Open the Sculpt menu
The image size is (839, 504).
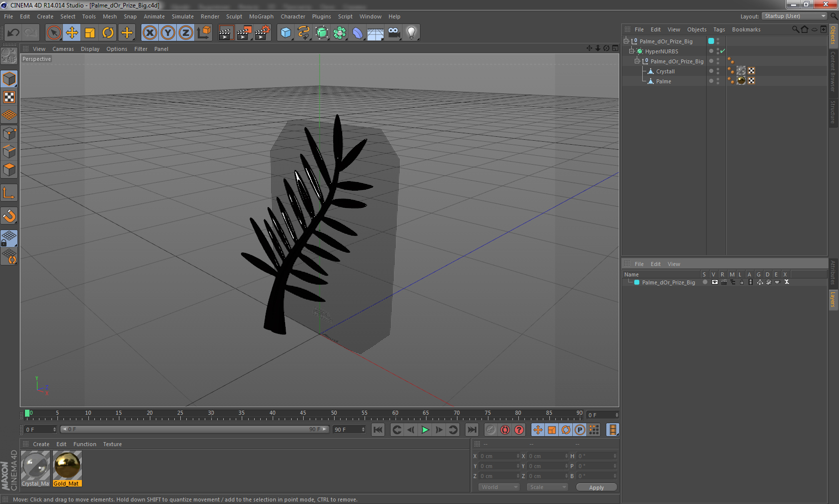234,16
